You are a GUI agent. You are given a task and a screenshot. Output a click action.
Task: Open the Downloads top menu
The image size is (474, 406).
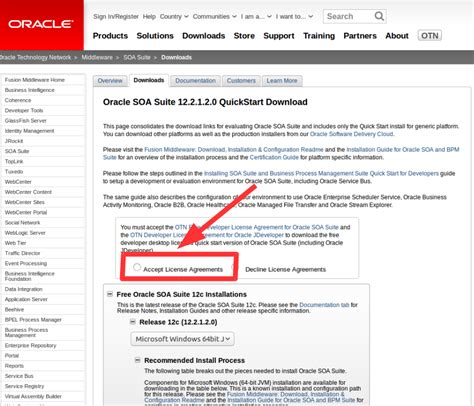(203, 36)
